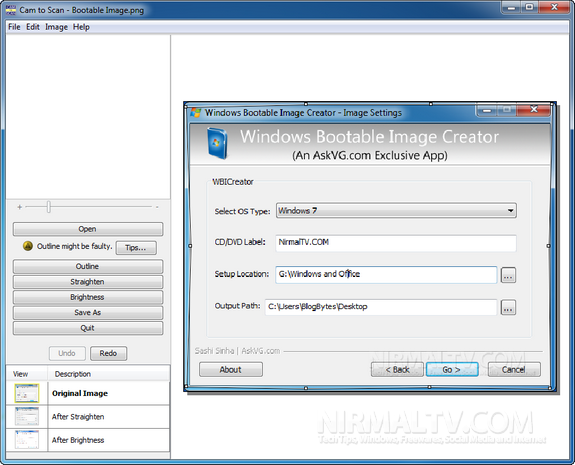Click the Outline button

click(x=88, y=266)
